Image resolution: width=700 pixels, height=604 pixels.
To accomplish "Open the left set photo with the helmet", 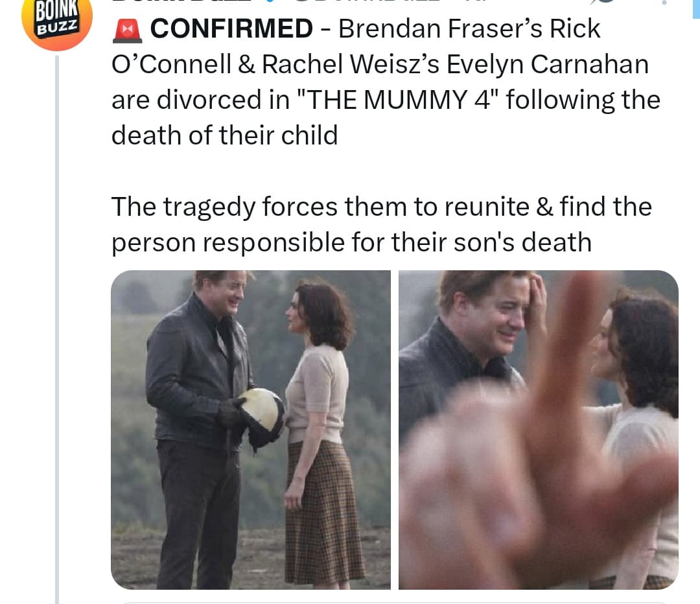I will pos(251,430).
